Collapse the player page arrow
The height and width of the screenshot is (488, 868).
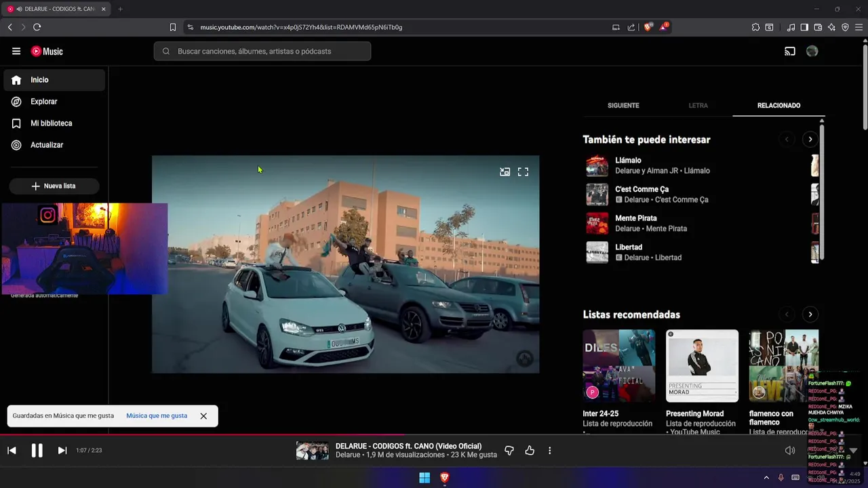click(853, 451)
